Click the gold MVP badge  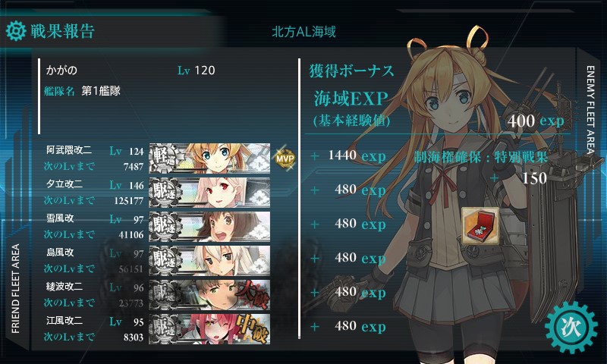[x=285, y=158]
